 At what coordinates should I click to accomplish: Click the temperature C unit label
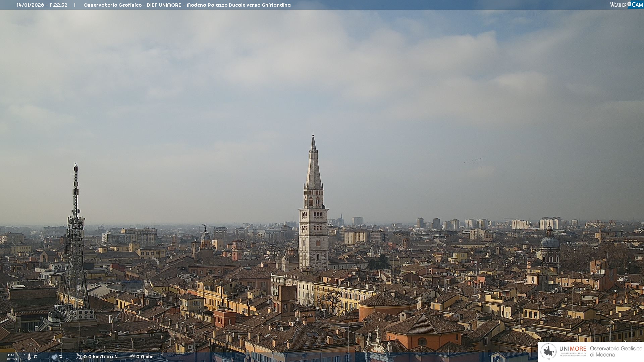point(35,357)
